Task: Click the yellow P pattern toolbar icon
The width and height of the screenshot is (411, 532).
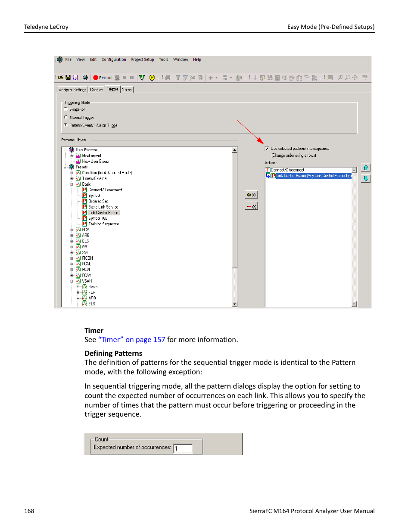Action: tap(152, 78)
